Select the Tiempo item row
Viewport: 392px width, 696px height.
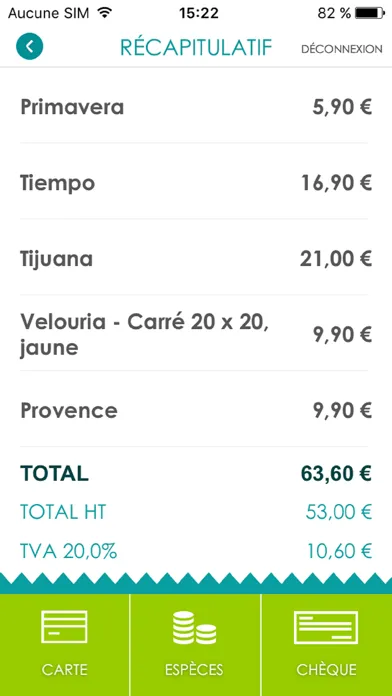click(196, 183)
